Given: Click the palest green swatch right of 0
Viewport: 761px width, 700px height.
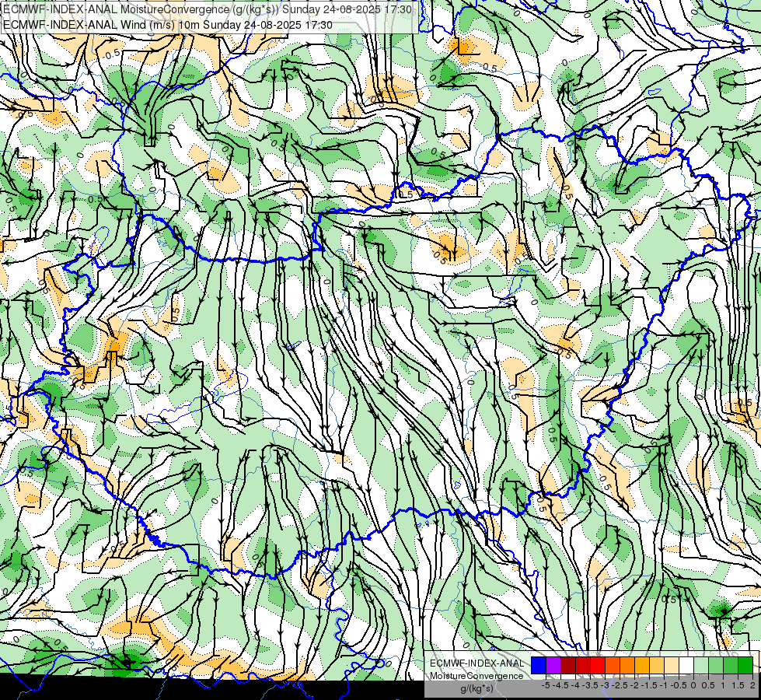Looking at the screenshot, I should pos(701,666).
